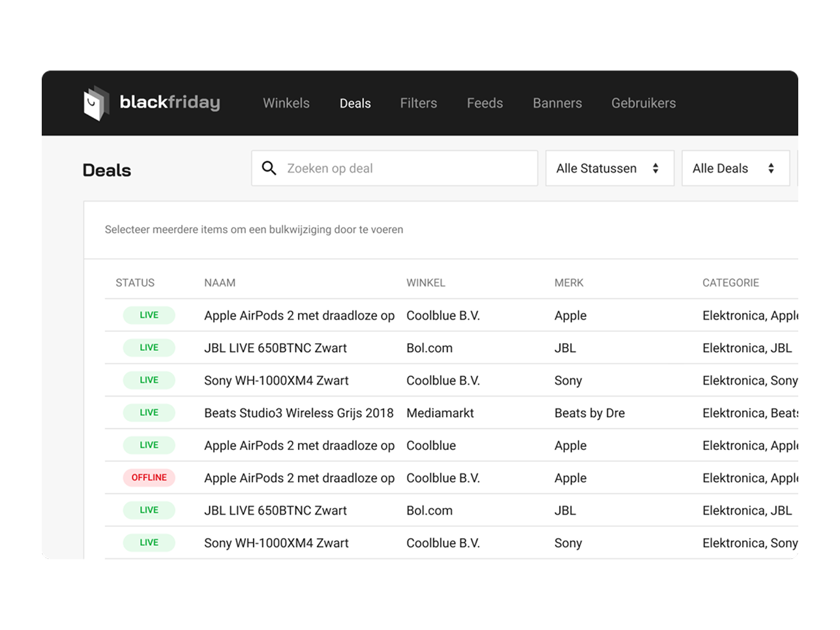Expand the 'Alle Statussen' dropdown
Screen dimensions: 840x630
610,168
